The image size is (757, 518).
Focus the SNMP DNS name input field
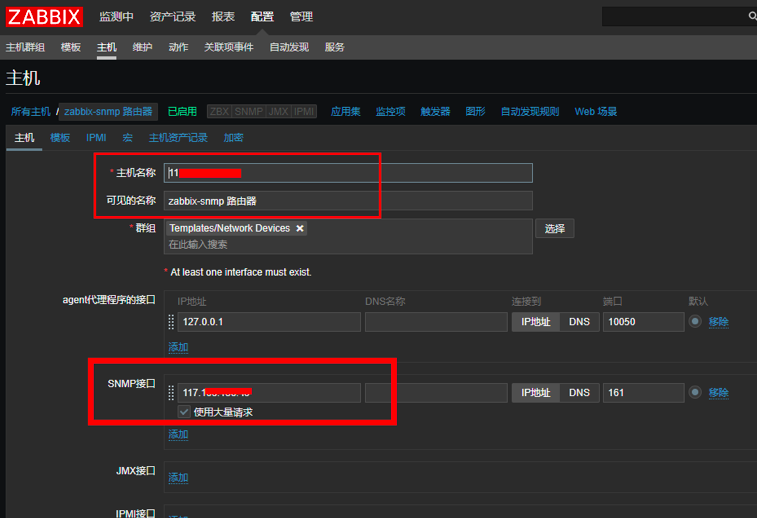(436, 393)
